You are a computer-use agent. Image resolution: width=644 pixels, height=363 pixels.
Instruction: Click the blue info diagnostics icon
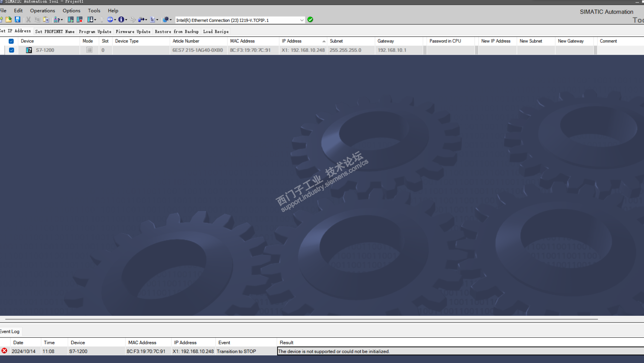(121, 20)
